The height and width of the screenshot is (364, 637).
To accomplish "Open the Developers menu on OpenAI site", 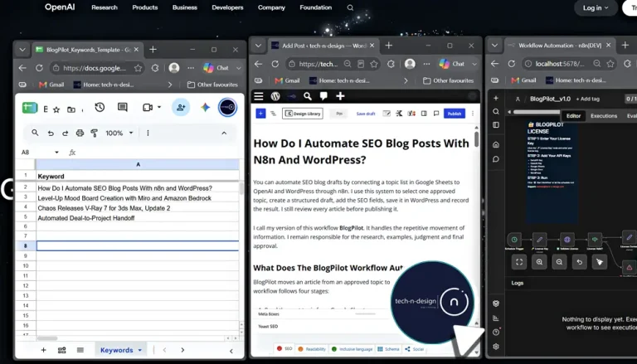I will click(227, 7).
